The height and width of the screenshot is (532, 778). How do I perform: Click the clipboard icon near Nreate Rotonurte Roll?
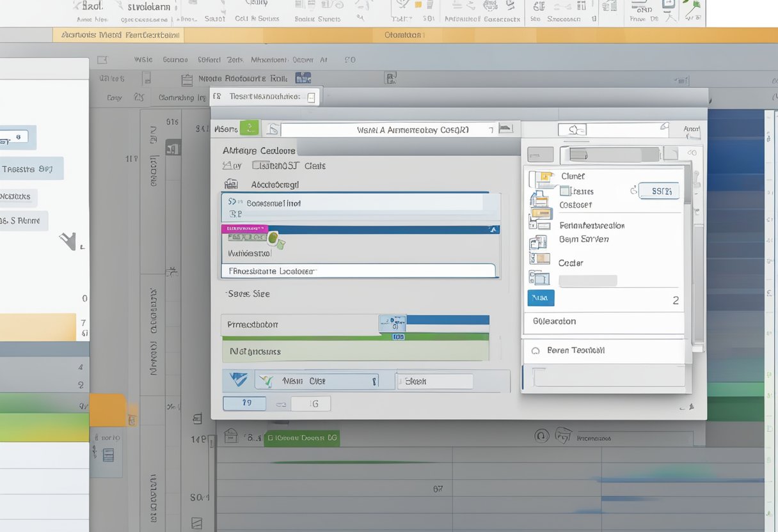pos(186,79)
